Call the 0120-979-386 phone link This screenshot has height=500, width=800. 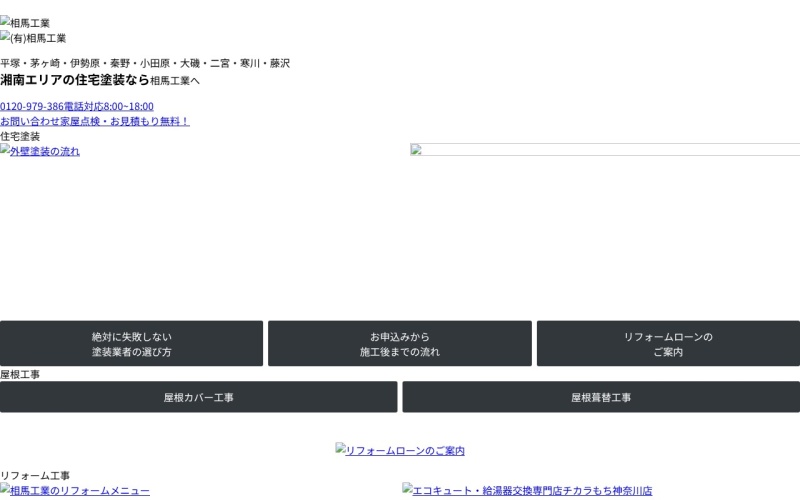(77, 106)
